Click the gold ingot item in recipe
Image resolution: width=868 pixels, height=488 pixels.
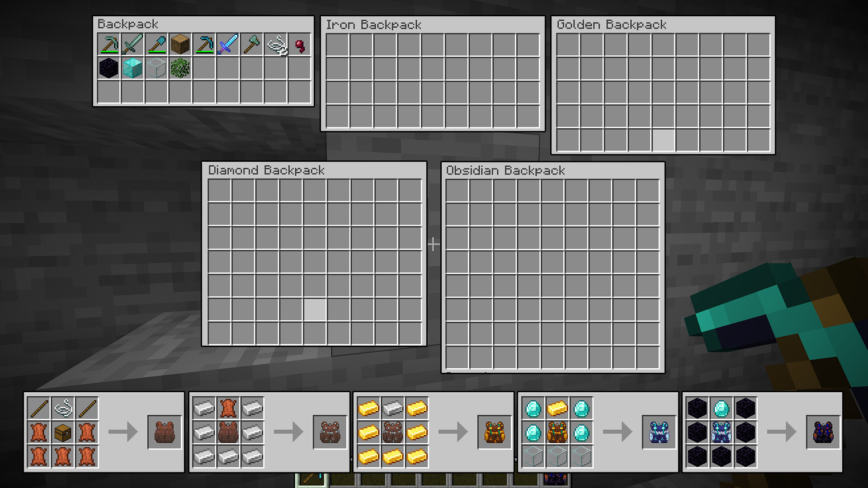pyautogui.click(x=369, y=407)
